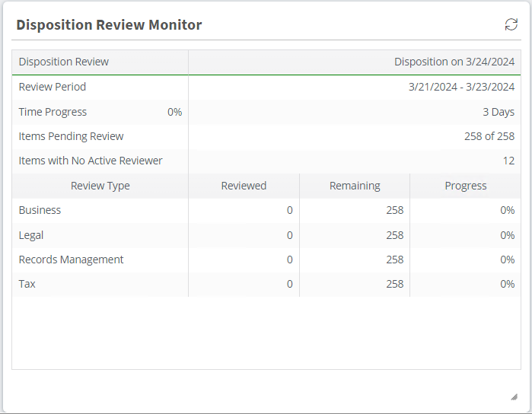Click the Review Type column header
532x414 pixels.
coord(100,186)
